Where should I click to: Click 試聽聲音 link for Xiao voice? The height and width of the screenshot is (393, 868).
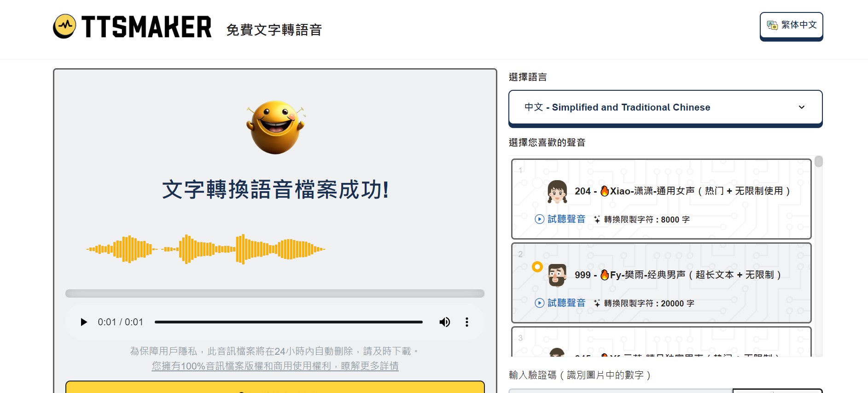click(x=566, y=219)
